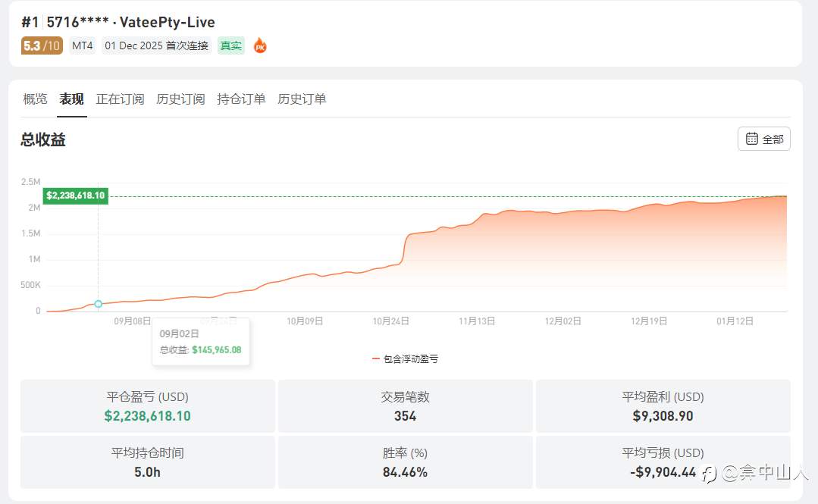Click the 胜率 (%) stat card
This screenshot has width=818, height=504.
pyautogui.click(x=405, y=462)
